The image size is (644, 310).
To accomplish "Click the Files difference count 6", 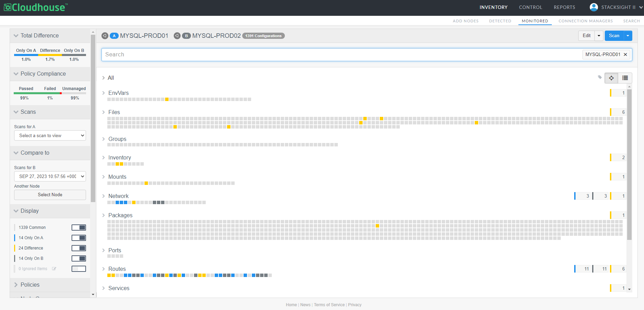I will pyautogui.click(x=619, y=112).
